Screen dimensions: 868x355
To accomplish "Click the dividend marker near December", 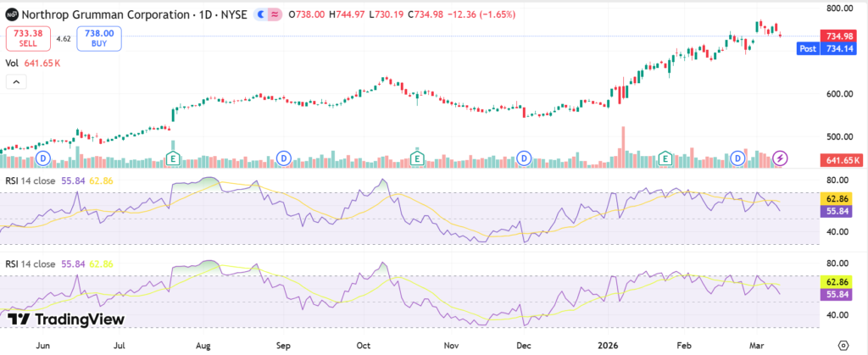I will 525,158.
